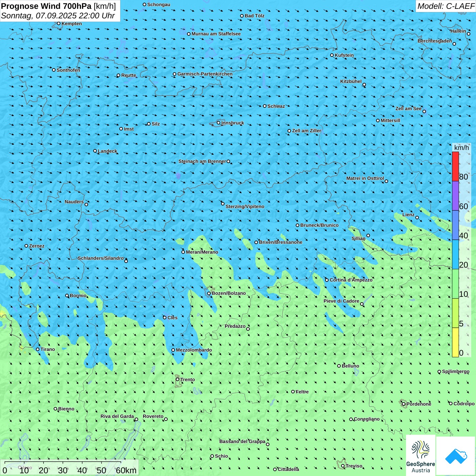476x476 pixels.
Task: Click the 'Cles' label
Action: click(x=172, y=318)
